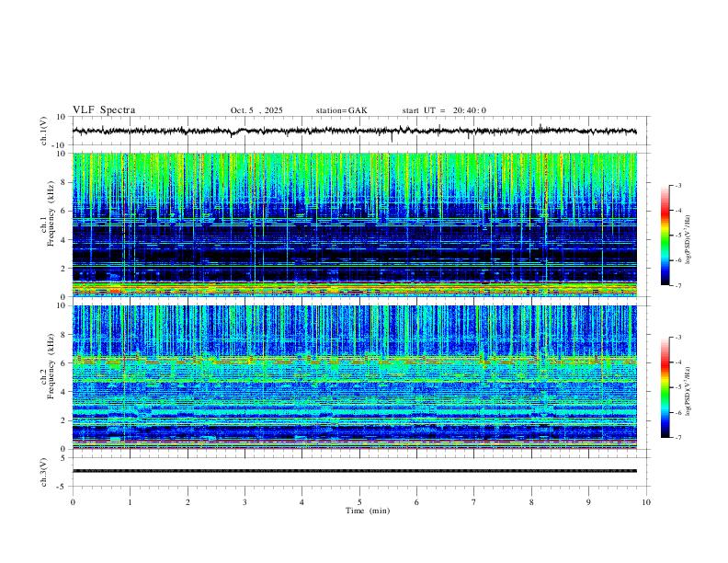Click the ch.2 color bar "log(PSD)" title
Image resolution: width=728 pixels, height=563 pixels.
[688, 391]
